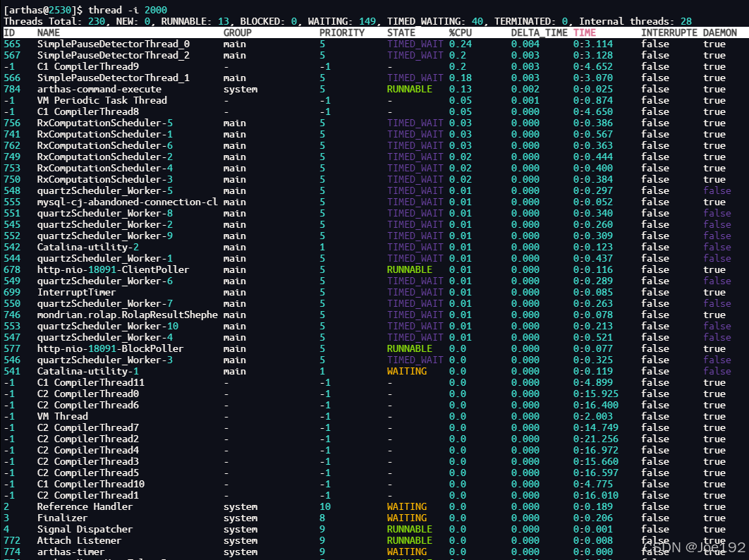Click the Attach Listener thread name
The width and height of the screenshot is (749, 560).
coord(79,541)
